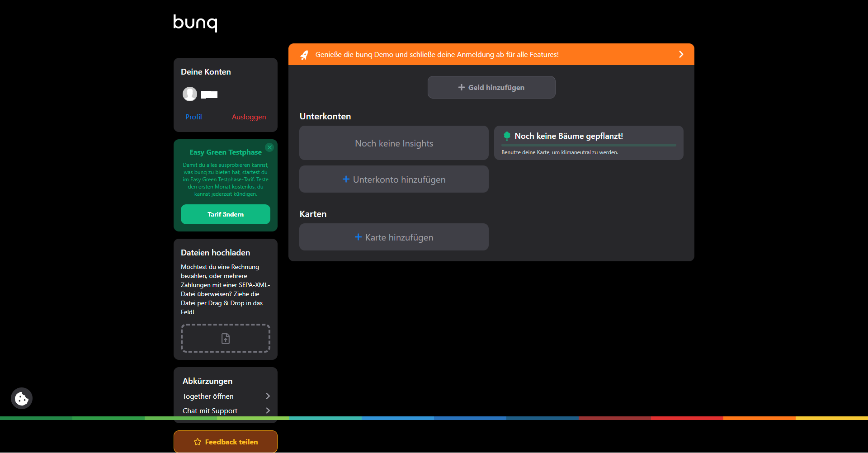
Task: Click the rocket icon in the orange banner
Action: (x=304, y=55)
